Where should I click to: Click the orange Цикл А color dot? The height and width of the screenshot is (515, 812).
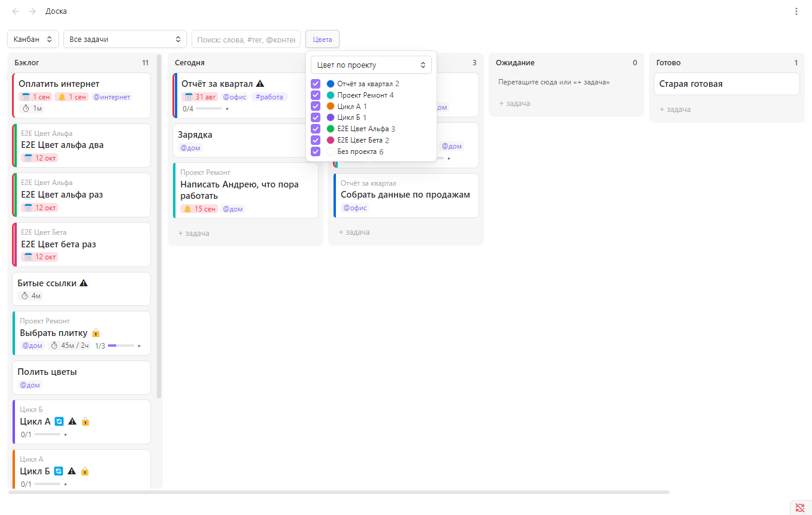pos(331,107)
